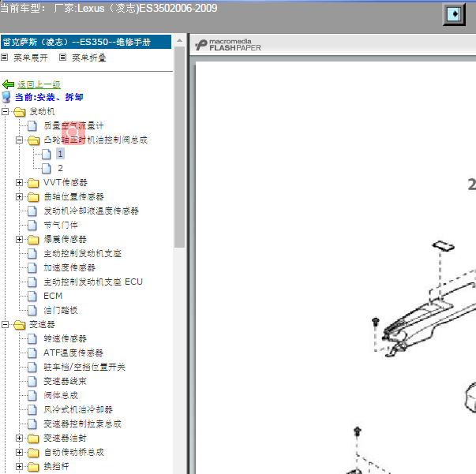476x474 pixels.
Task: Open 变速器控制拉索总成 page
Action: pos(82,424)
